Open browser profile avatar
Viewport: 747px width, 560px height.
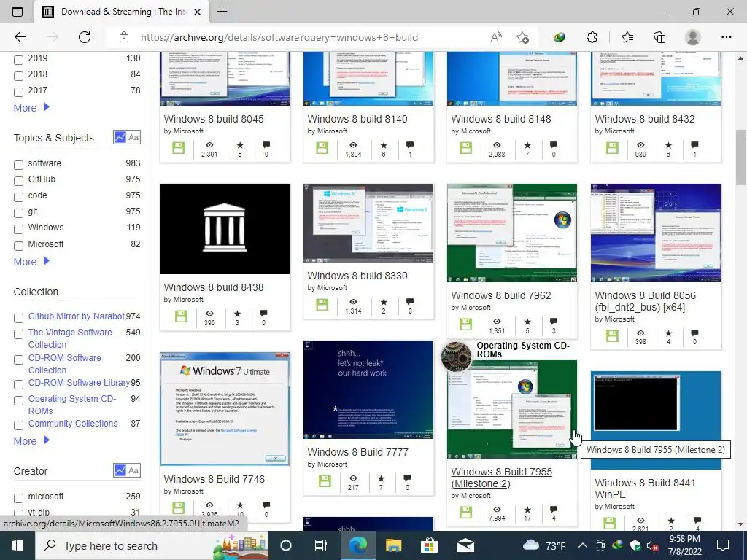pyautogui.click(x=692, y=37)
